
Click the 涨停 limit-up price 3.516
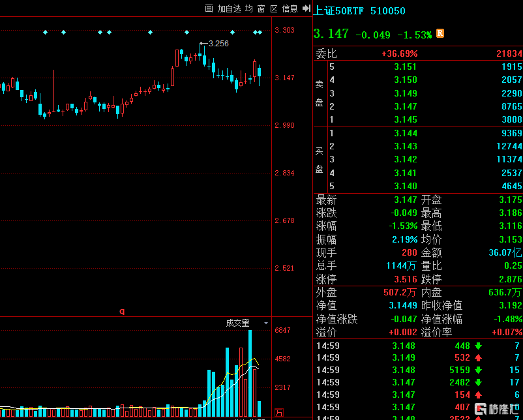[x=405, y=279]
